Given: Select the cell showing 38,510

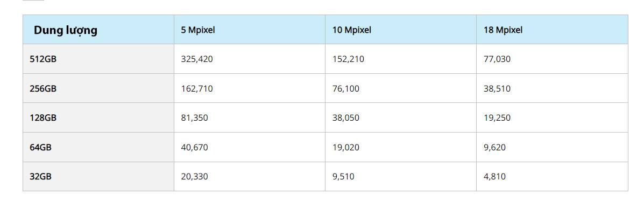Looking at the screenshot, I should pyautogui.click(x=552, y=88).
